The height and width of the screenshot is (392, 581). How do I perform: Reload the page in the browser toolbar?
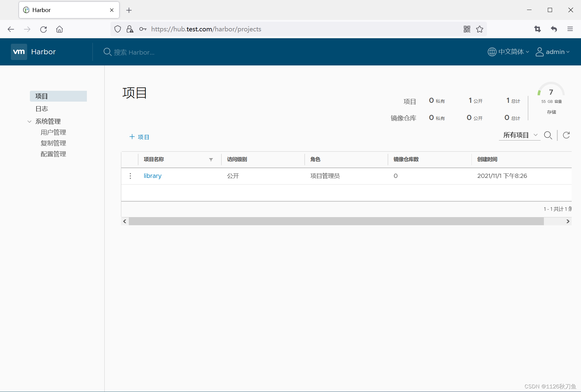(43, 29)
